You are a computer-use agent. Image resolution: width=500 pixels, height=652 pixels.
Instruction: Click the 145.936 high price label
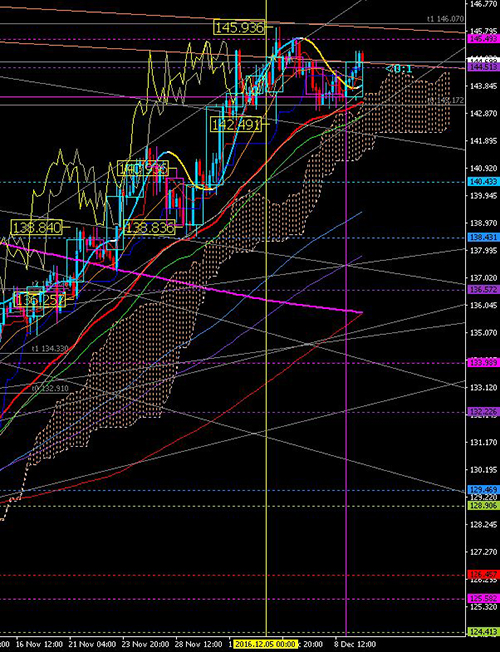240,28
